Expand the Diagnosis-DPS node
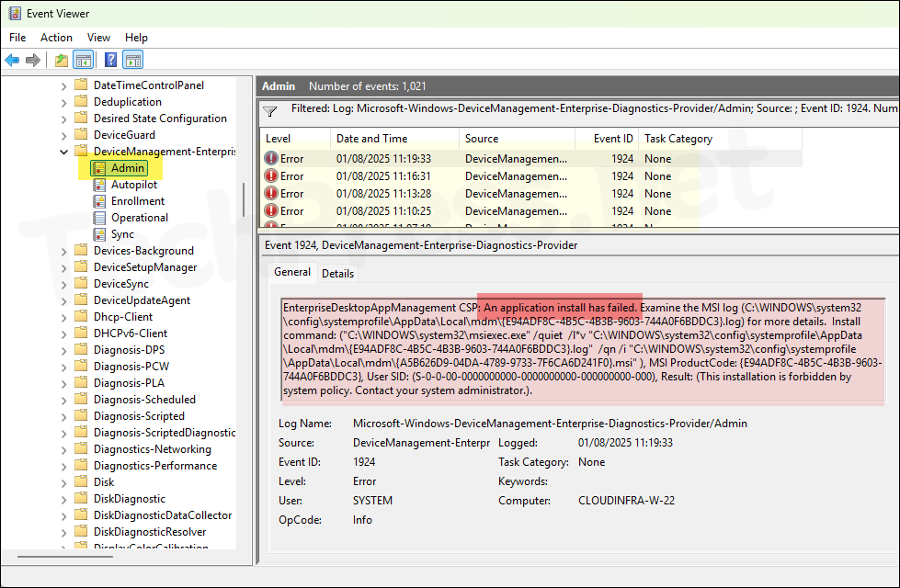Screen dimensions: 900x588 (63, 351)
